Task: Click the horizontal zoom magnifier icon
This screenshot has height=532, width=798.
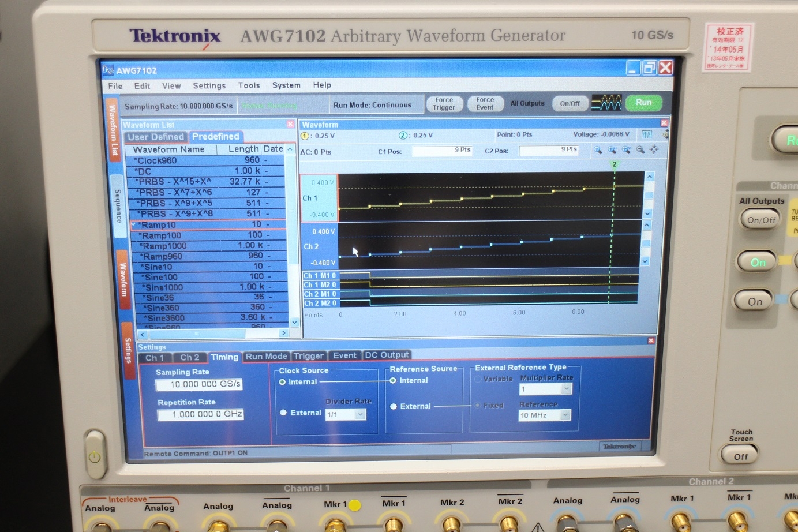Action: pyautogui.click(x=612, y=150)
